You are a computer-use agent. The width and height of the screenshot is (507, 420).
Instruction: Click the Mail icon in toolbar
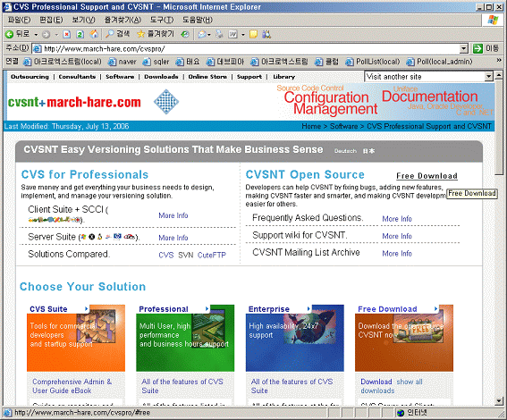point(202,34)
